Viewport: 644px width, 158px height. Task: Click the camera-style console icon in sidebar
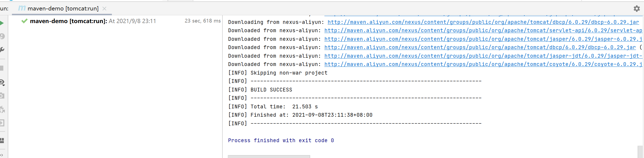tap(2, 95)
